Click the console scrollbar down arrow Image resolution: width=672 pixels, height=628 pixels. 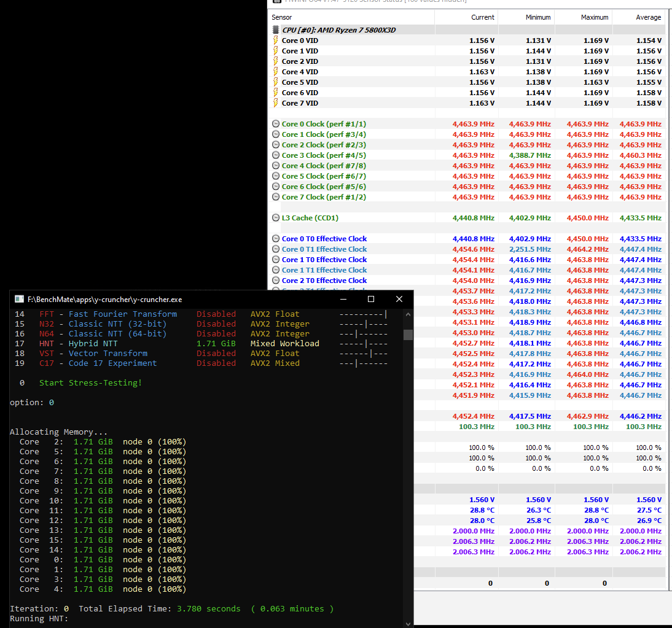408,624
